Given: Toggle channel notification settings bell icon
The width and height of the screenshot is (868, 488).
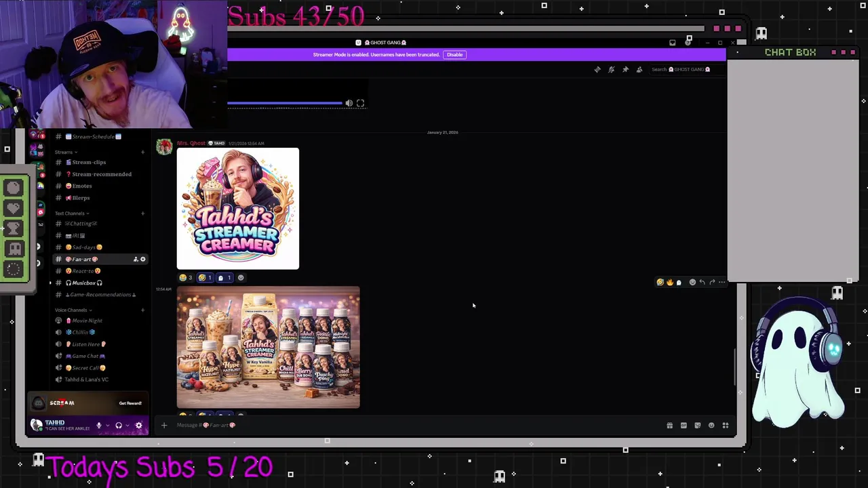Looking at the screenshot, I should pos(611,69).
